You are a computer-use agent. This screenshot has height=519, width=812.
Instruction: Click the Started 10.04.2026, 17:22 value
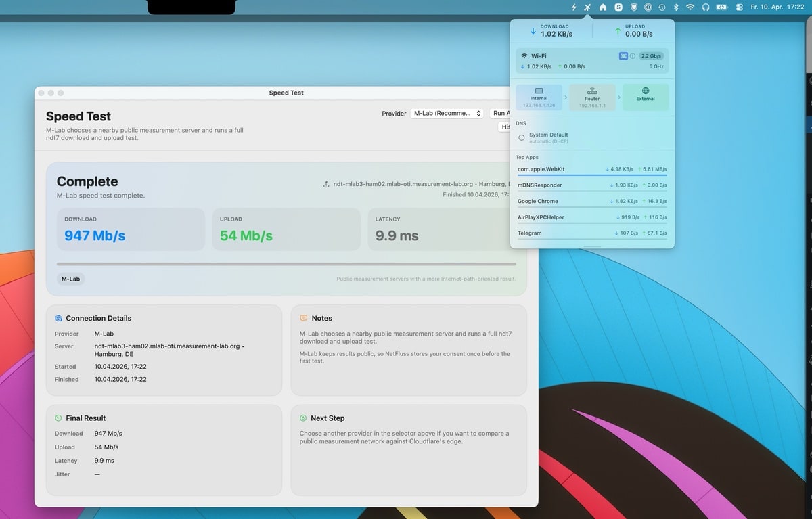pyautogui.click(x=120, y=367)
